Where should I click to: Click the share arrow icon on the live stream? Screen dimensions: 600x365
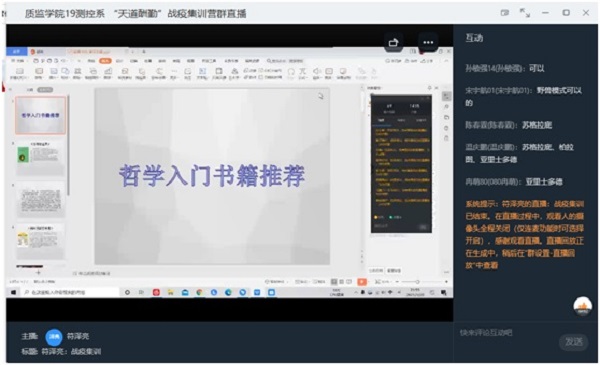(394, 42)
